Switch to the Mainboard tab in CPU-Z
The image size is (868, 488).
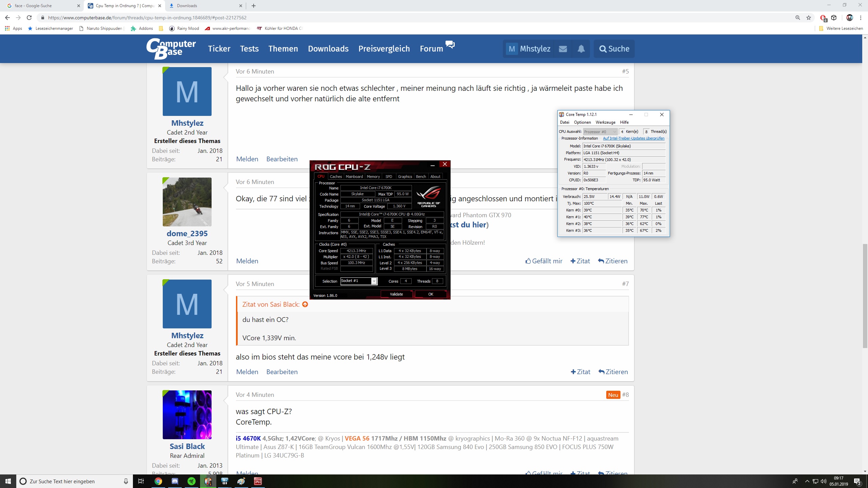(x=354, y=177)
